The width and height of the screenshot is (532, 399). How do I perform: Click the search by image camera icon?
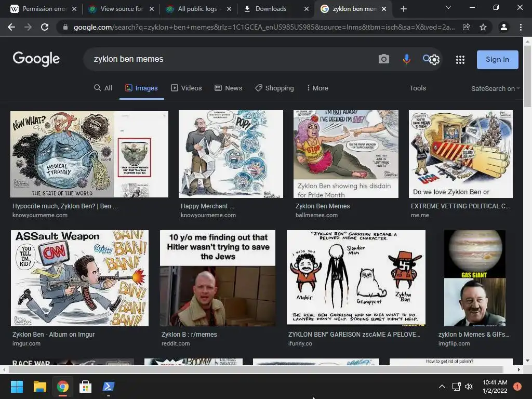pos(384,59)
